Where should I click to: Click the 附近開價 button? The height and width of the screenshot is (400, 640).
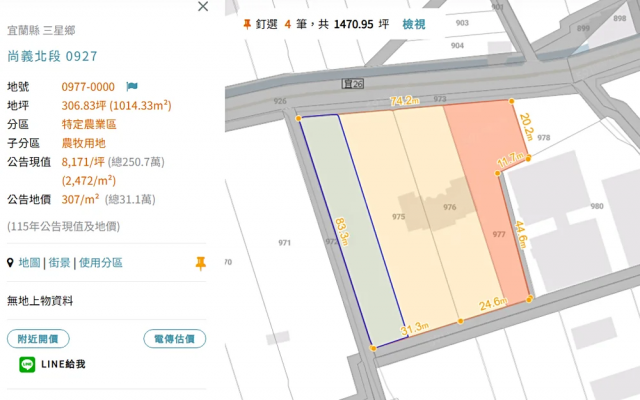point(38,339)
